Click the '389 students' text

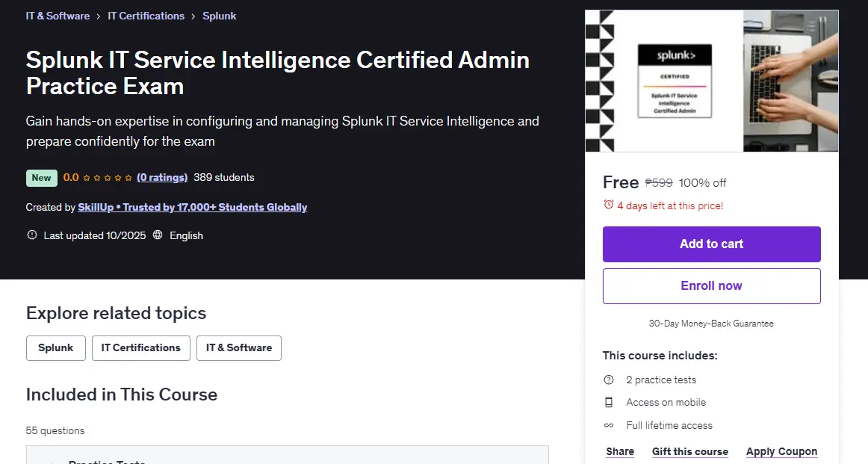224,177
